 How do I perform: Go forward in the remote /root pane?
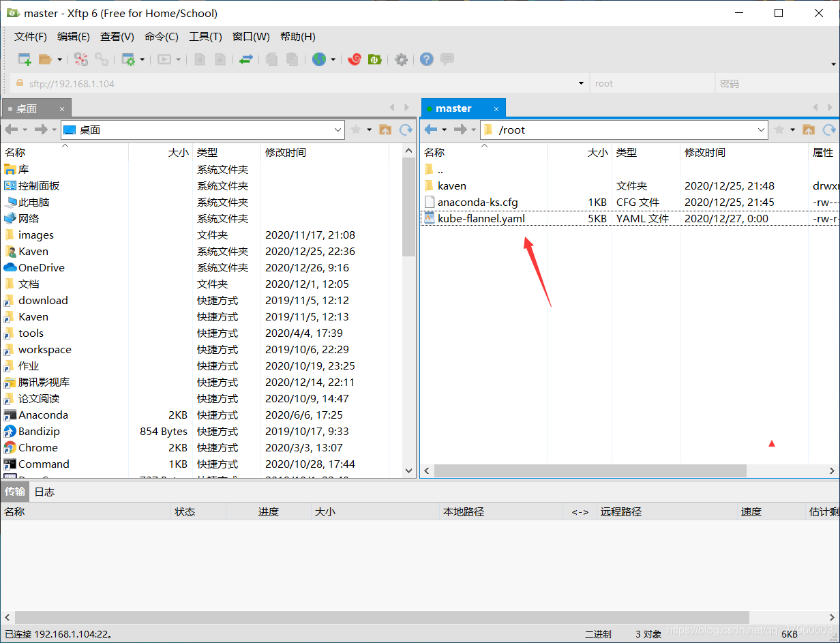pos(460,130)
